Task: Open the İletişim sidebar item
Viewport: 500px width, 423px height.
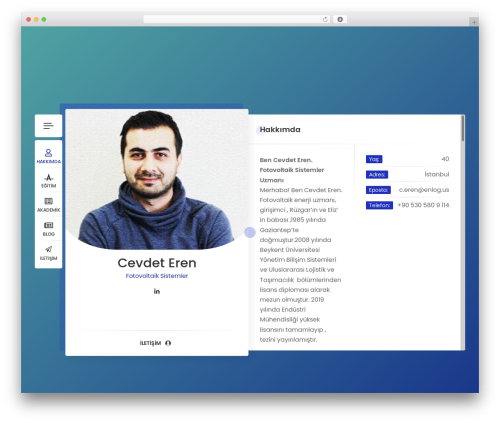Action: [48, 253]
